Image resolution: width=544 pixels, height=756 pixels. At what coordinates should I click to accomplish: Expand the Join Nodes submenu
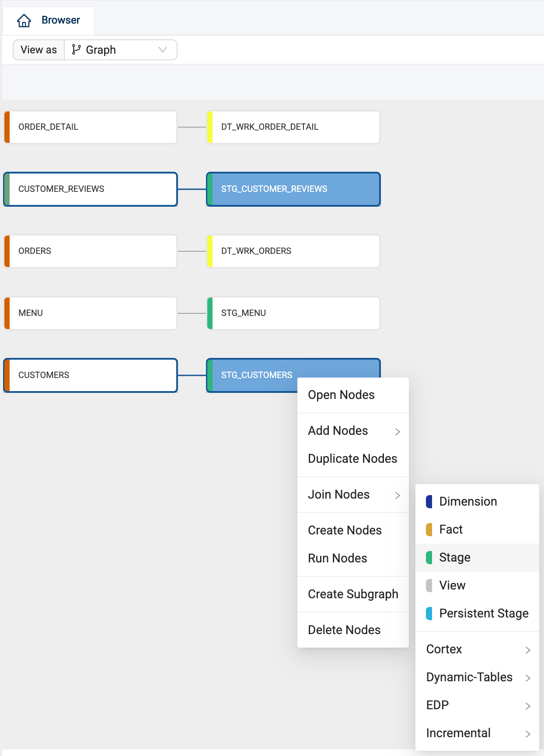353,495
